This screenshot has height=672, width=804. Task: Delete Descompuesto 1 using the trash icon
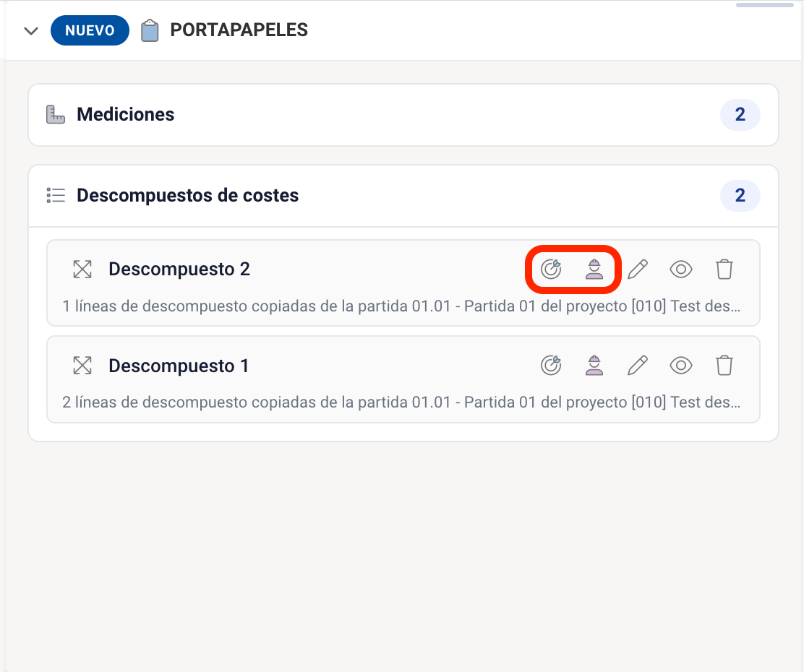click(x=724, y=366)
